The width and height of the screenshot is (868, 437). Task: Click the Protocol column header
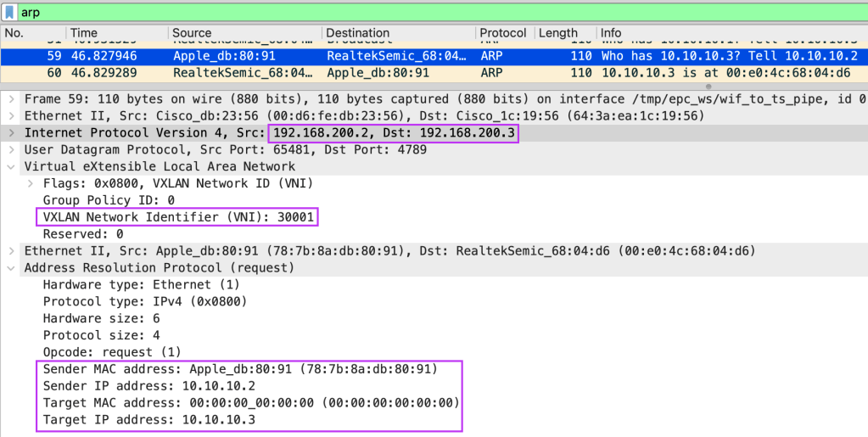[503, 33]
